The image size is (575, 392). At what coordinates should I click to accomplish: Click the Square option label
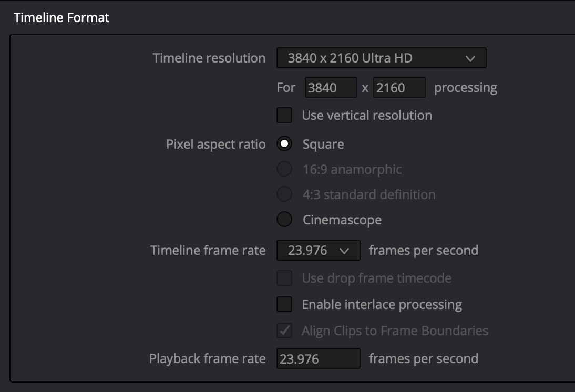[323, 145]
